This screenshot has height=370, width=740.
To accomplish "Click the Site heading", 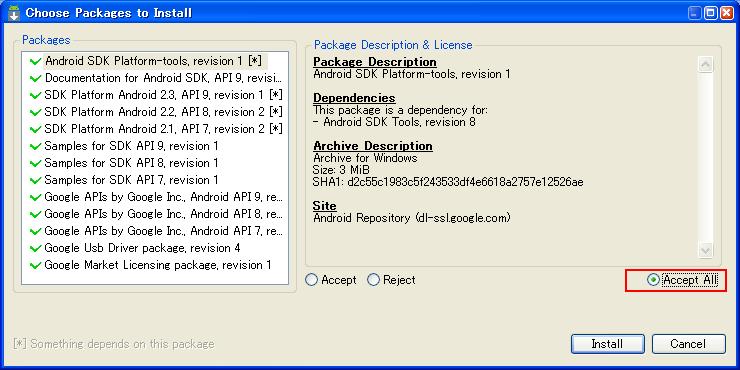I will click(x=325, y=206).
